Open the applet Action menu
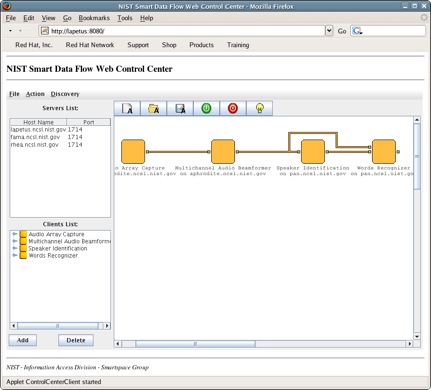431x390 pixels. tap(35, 94)
